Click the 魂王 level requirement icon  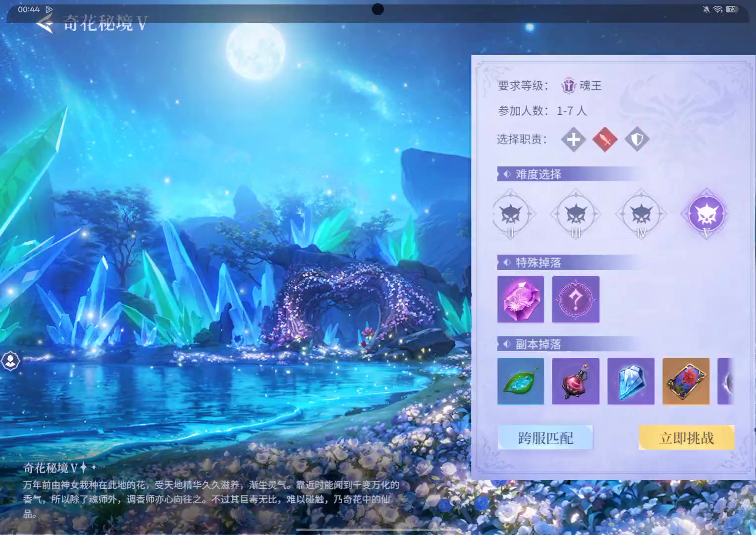click(x=568, y=86)
